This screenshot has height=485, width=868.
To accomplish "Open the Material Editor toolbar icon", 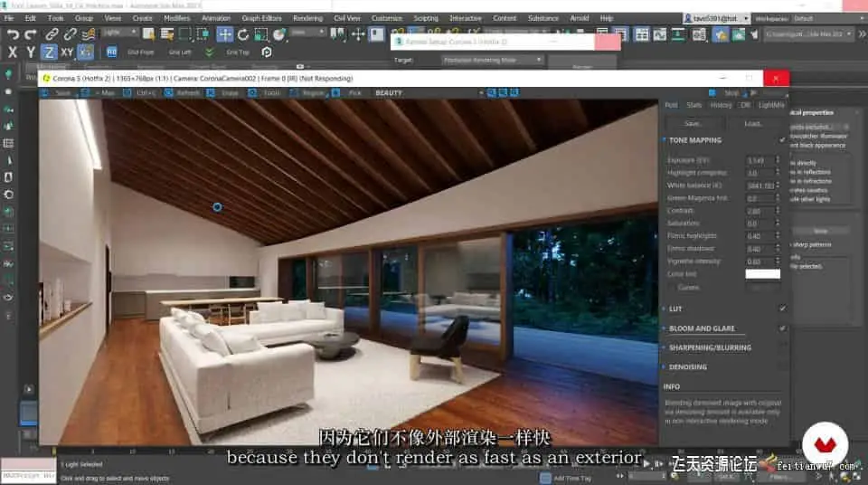I will (699, 34).
